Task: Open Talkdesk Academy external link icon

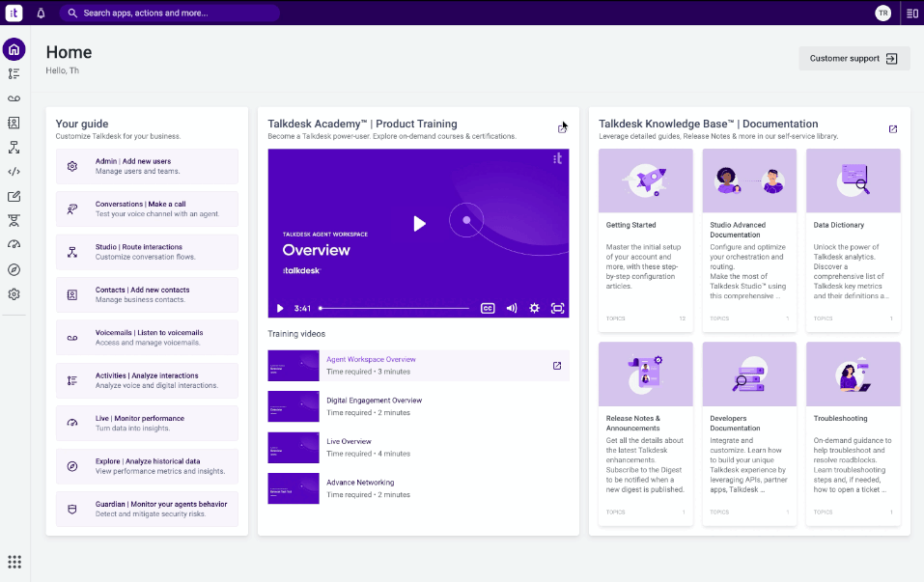Action: click(x=562, y=129)
